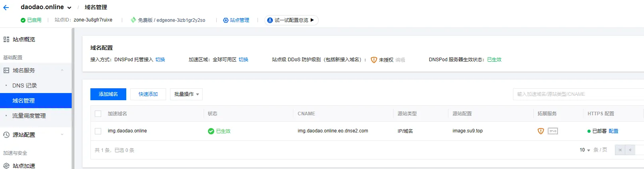The height and width of the screenshot is (169, 644).
Task: Click the IPv6 icon in 拓展服务
Action: pyautogui.click(x=553, y=131)
